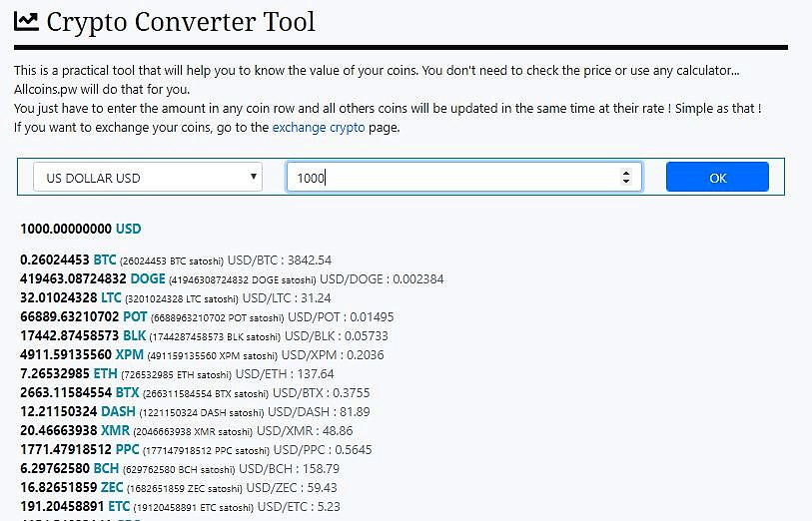Click the 4911.59135560 XPM amount
The width and height of the screenshot is (812, 521).
[x=66, y=355]
